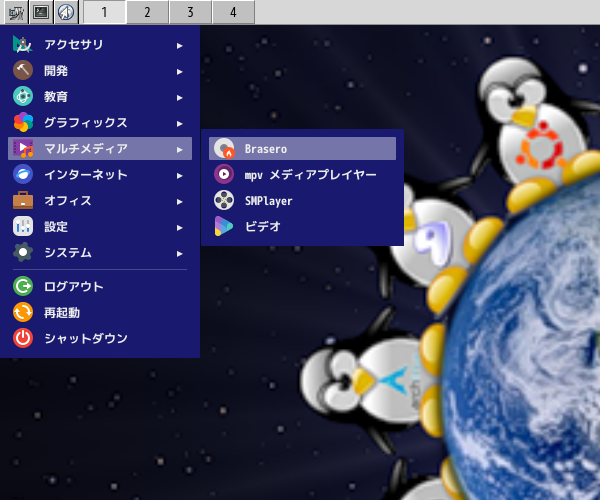This screenshot has width=600, height=500.
Task: Click the マルチメディア submenu arrow
Action: click(x=179, y=150)
